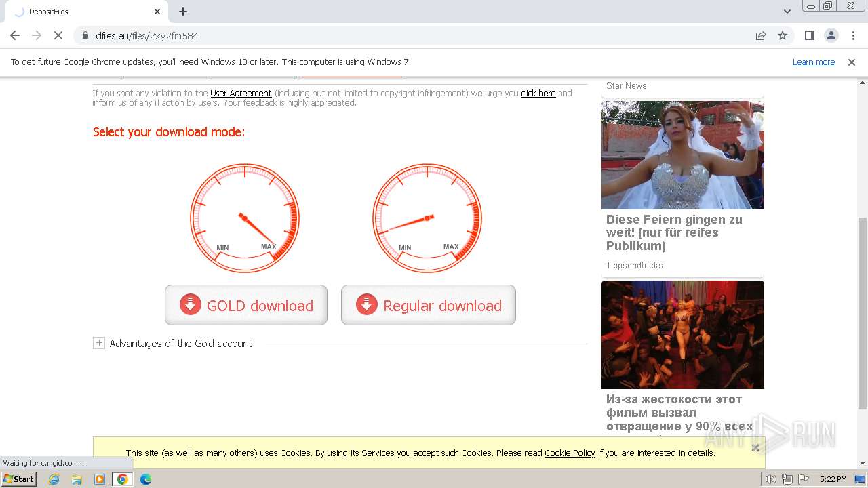Click the Regular download button

pos(429,305)
